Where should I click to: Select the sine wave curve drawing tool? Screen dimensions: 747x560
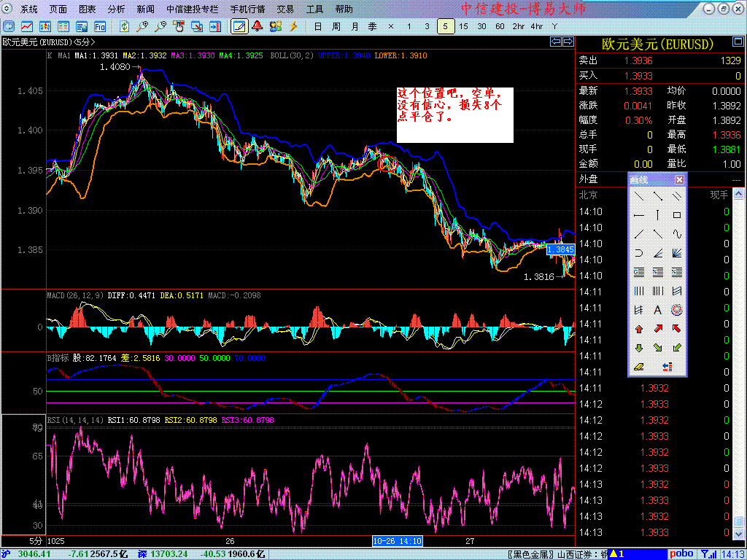coord(676,234)
